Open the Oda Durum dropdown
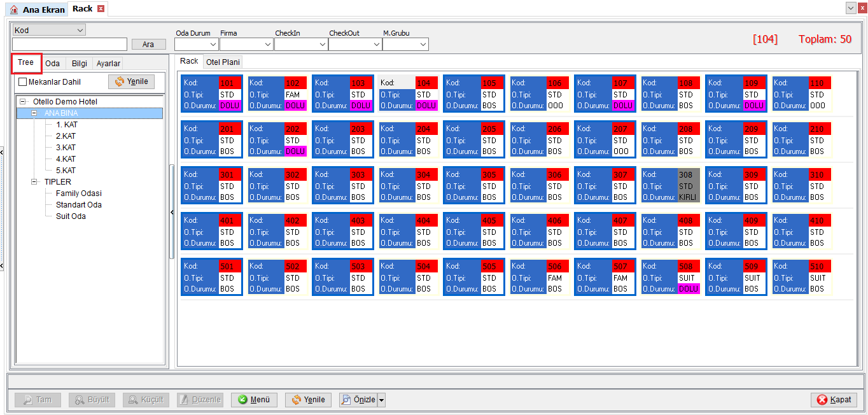 pyautogui.click(x=213, y=45)
